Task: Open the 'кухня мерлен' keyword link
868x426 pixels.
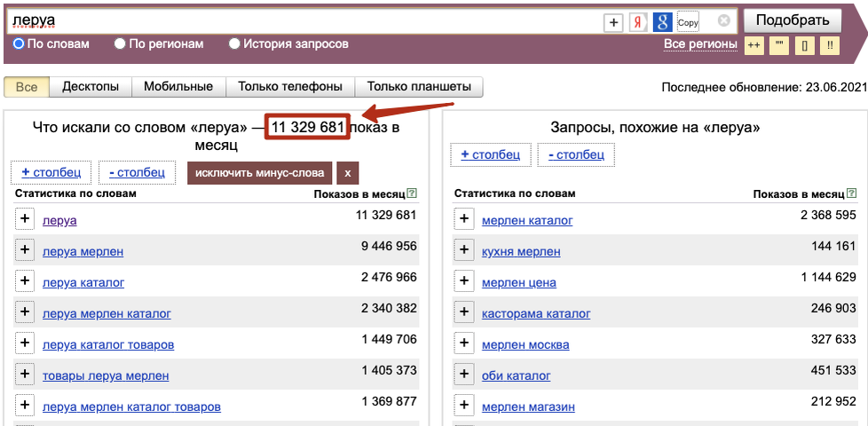Action: pyautogui.click(x=522, y=252)
